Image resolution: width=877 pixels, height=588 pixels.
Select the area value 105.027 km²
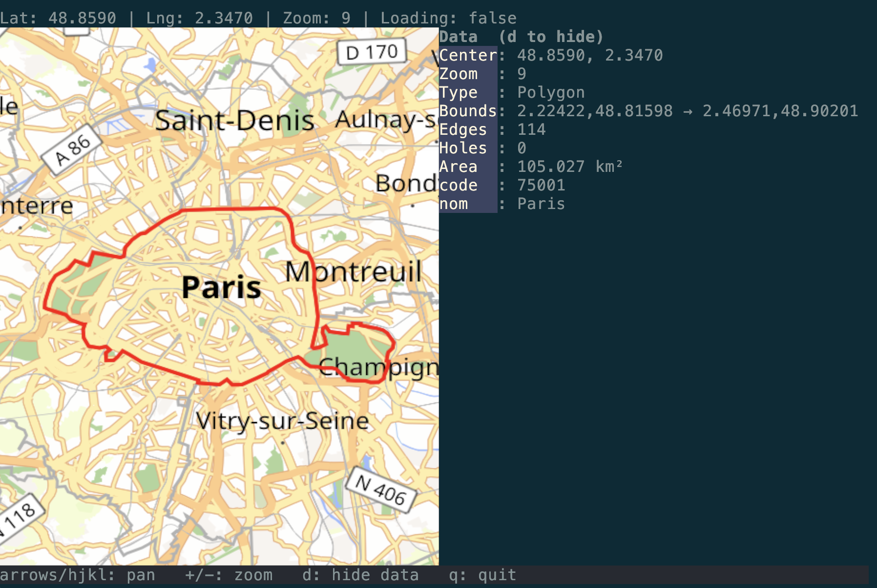[x=570, y=167]
